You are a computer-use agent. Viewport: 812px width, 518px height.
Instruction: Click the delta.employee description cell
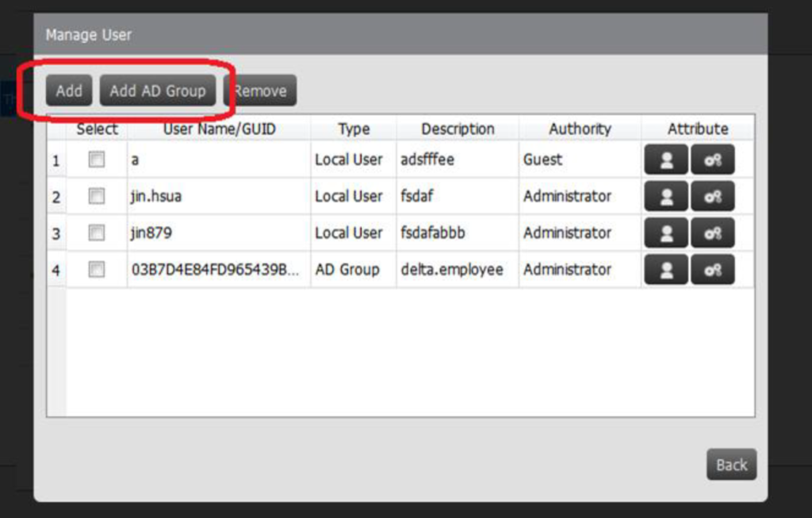click(x=458, y=270)
